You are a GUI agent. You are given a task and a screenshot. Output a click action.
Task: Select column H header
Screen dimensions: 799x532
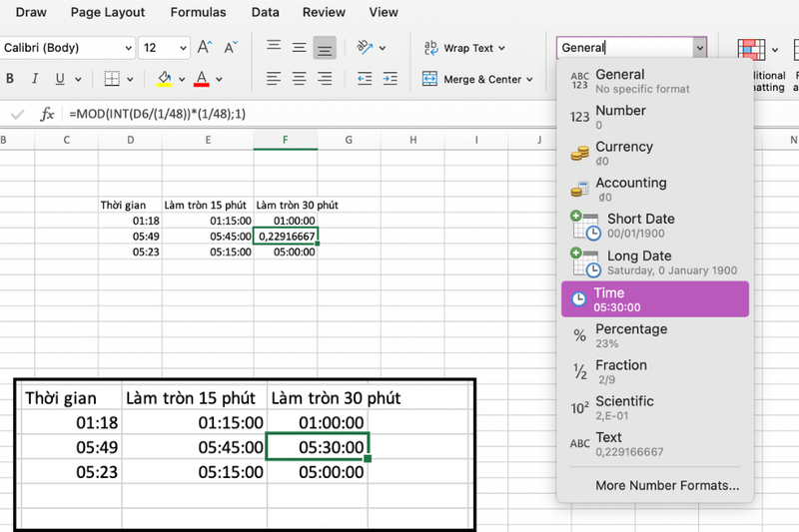pyautogui.click(x=412, y=140)
